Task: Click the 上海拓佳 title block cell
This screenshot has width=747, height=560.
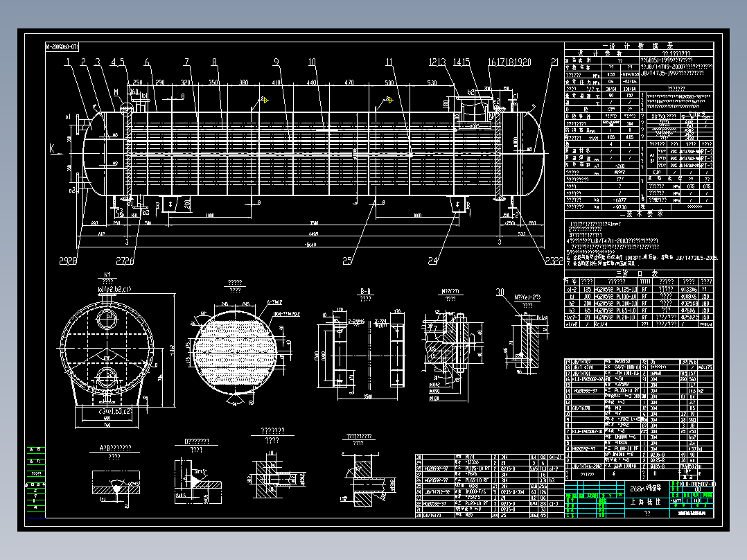Action: tap(646, 502)
